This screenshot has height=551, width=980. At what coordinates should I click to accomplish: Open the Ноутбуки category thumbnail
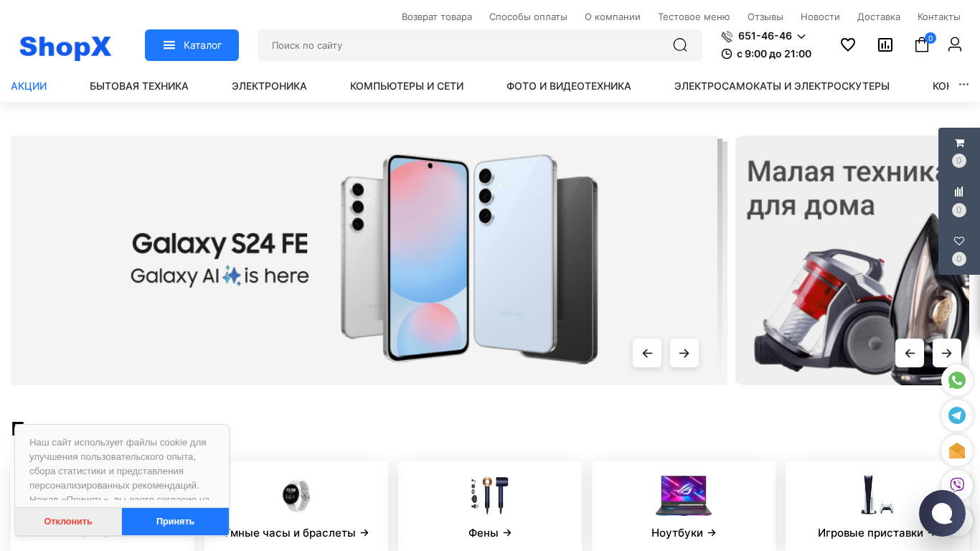[684, 506]
